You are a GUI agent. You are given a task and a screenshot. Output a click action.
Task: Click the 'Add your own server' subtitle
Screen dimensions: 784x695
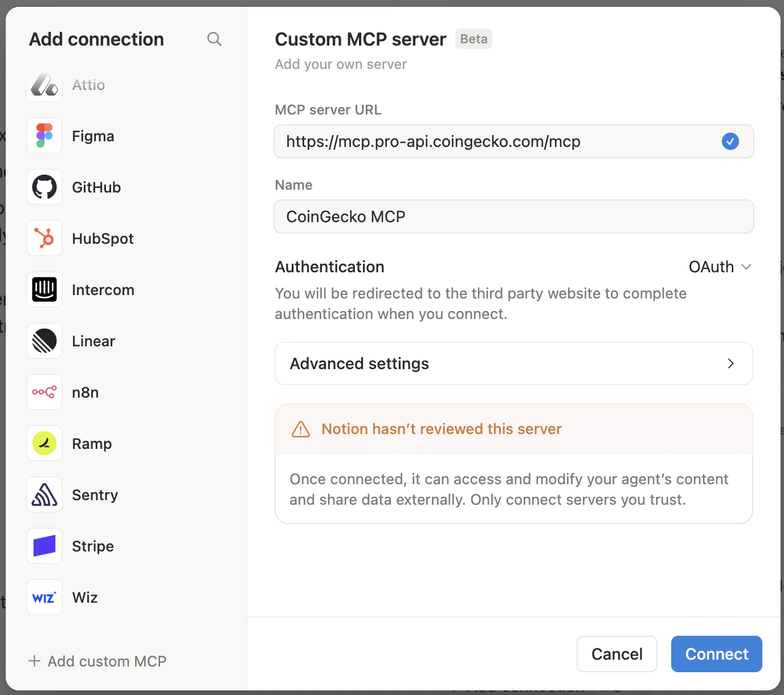tap(341, 64)
